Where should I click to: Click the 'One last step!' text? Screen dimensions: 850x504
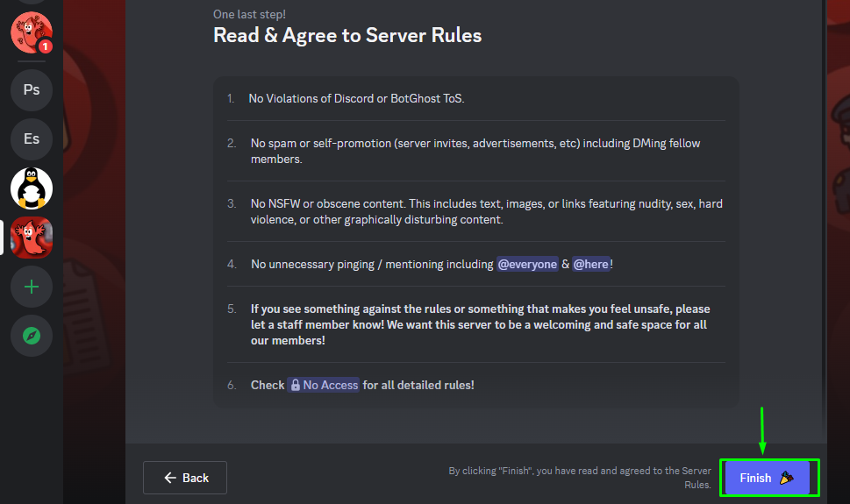249,15
